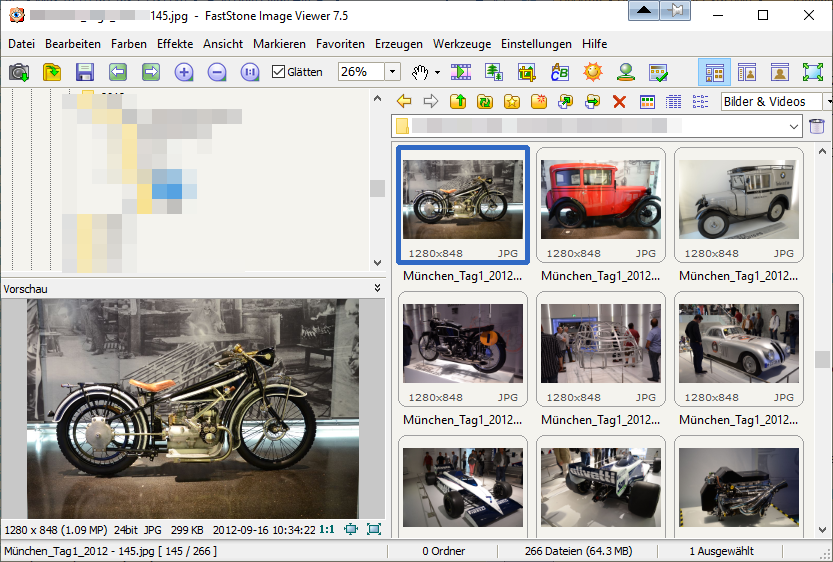The width and height of the screenshot is (833, 562).
Task: Enable the details list view
Action: tap(674, 101)
